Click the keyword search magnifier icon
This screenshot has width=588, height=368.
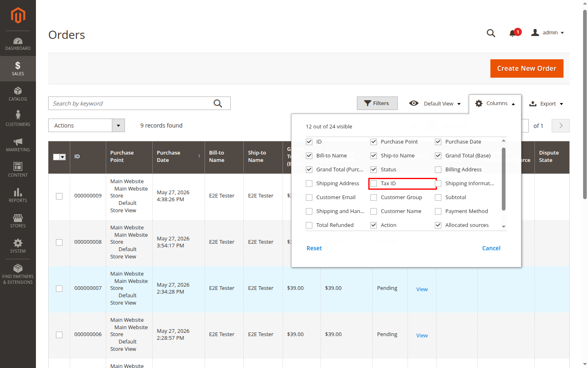pos(218,103)
